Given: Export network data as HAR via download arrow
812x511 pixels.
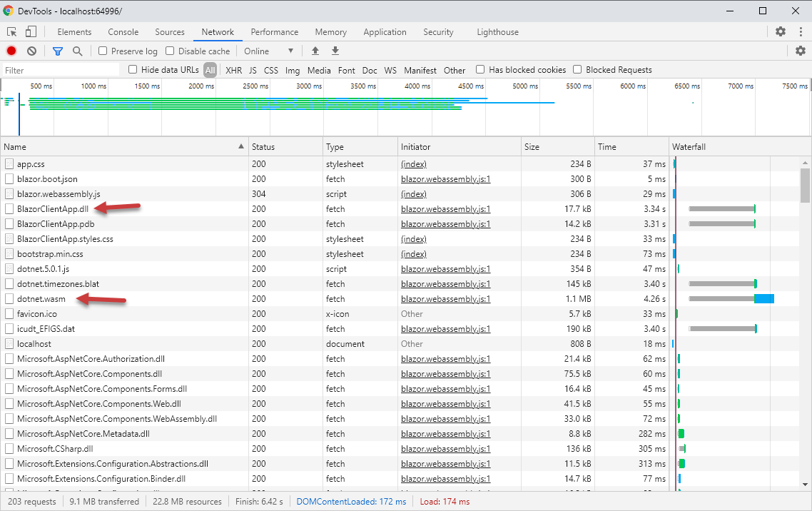Looking at the screenshot, I should [335, 51].
